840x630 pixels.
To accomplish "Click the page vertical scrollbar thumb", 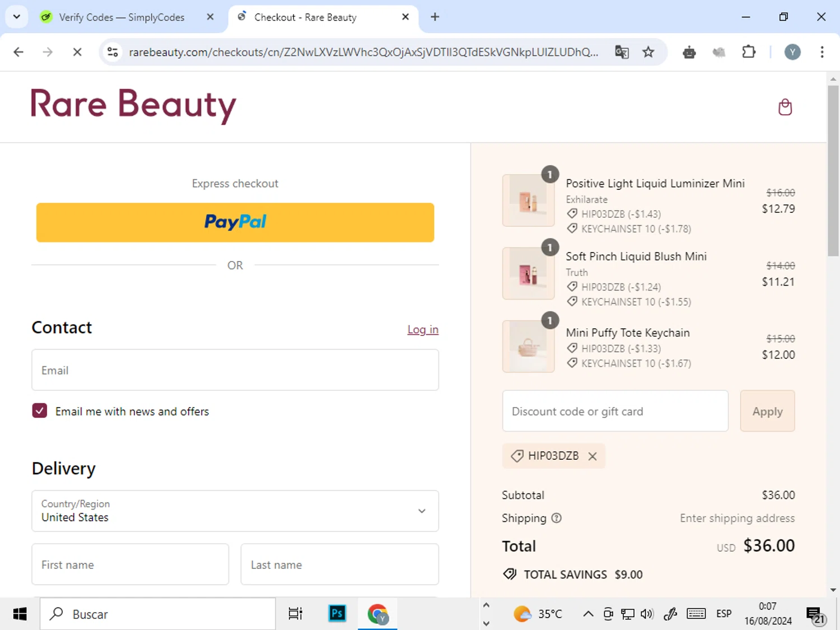I will tap(833, 171).
